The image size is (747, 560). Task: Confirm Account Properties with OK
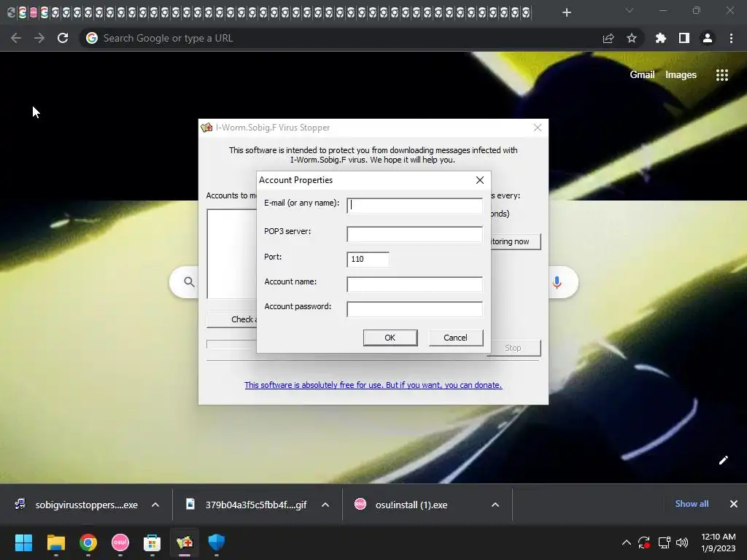point(390,338)
